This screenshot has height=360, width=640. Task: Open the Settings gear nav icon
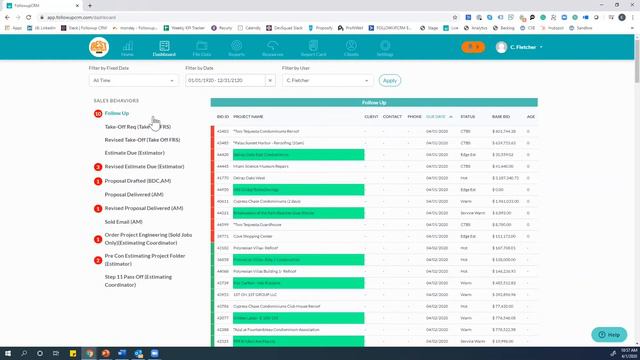point(385,48)
